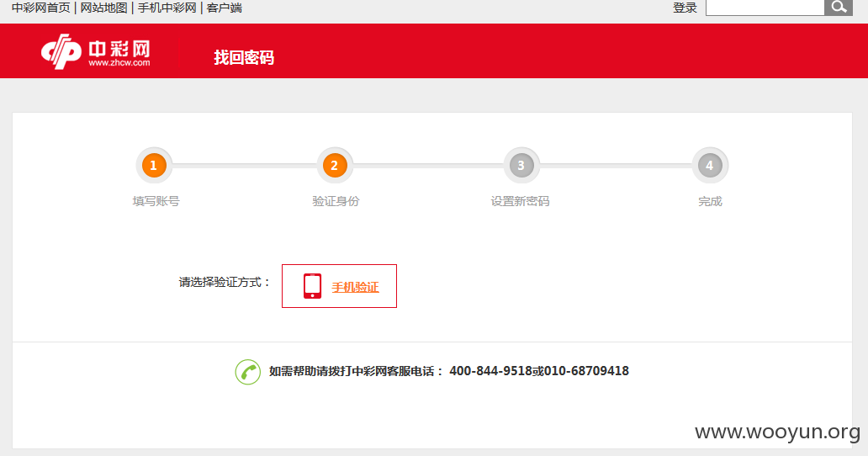Click the www.zhcw.com text under the logo
868x456 pixels.
119,62
